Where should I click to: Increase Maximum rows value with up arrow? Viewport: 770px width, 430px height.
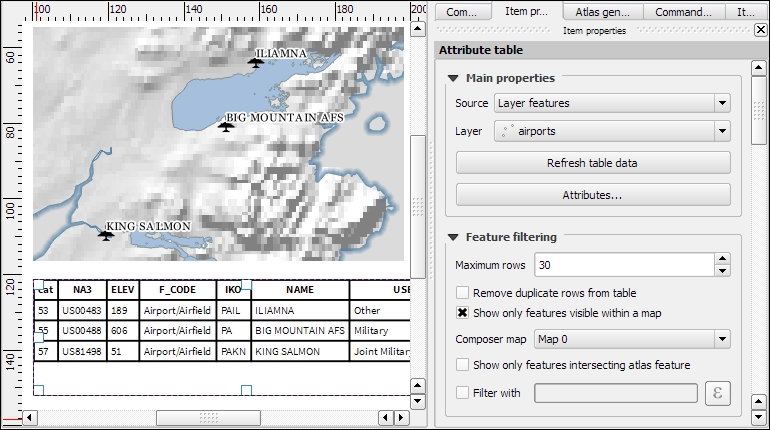coord(722,259)
